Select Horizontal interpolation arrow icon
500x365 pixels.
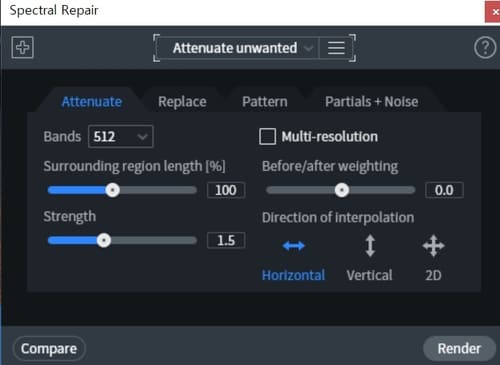click(x=293, y=246)
